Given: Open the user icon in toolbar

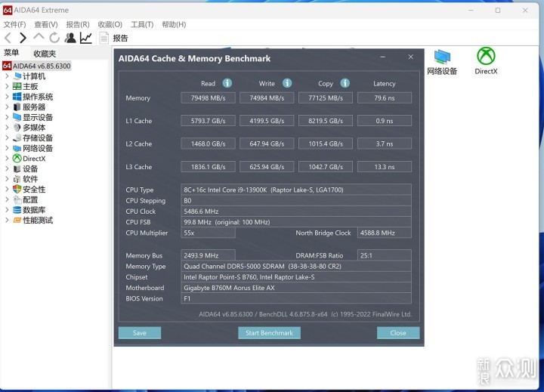Looking at the screenshot, I should tap(70, 38).
